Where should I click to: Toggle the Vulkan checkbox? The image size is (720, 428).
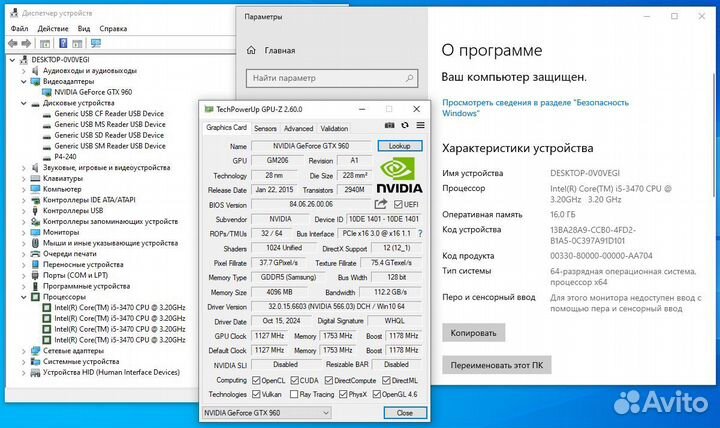pos(256,394)
